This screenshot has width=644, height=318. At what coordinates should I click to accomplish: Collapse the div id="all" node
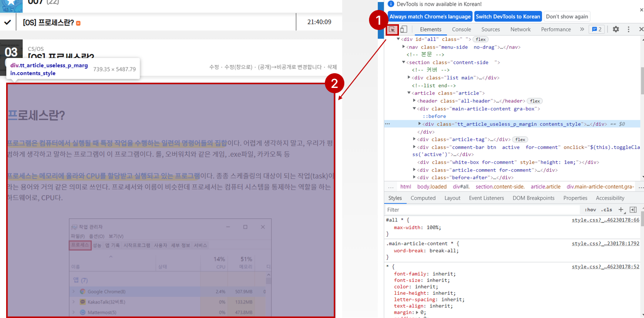tap(398, 39)
